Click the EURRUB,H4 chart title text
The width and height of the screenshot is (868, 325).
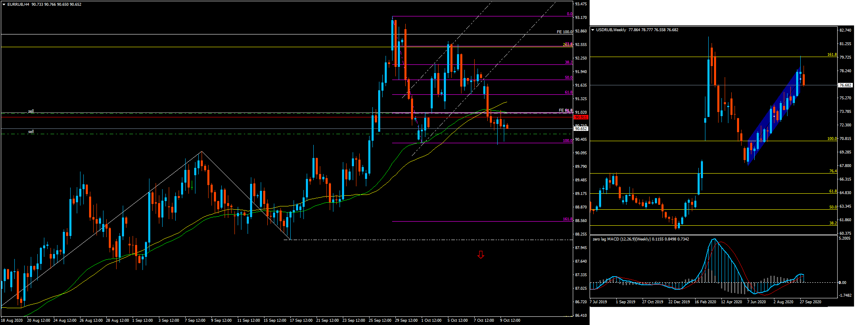18,5
